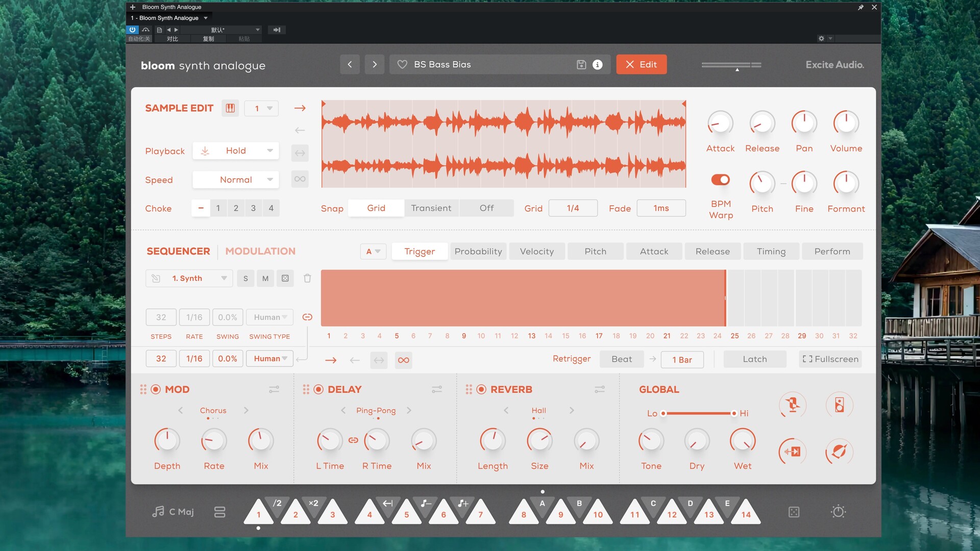Select choke group 3
The width and height of the screenshot is (980, 551).
click(x=253, y=208)
